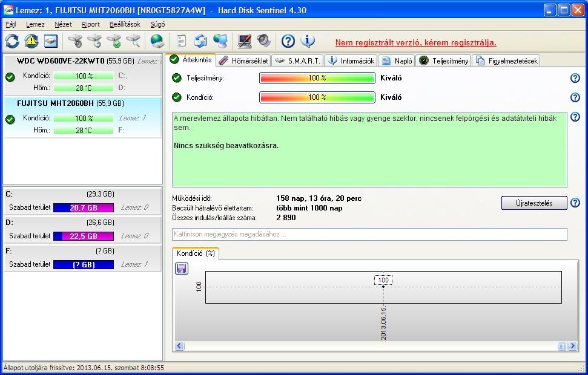
Task: Click the document report toolbar icon
Action: click(182, 41)
